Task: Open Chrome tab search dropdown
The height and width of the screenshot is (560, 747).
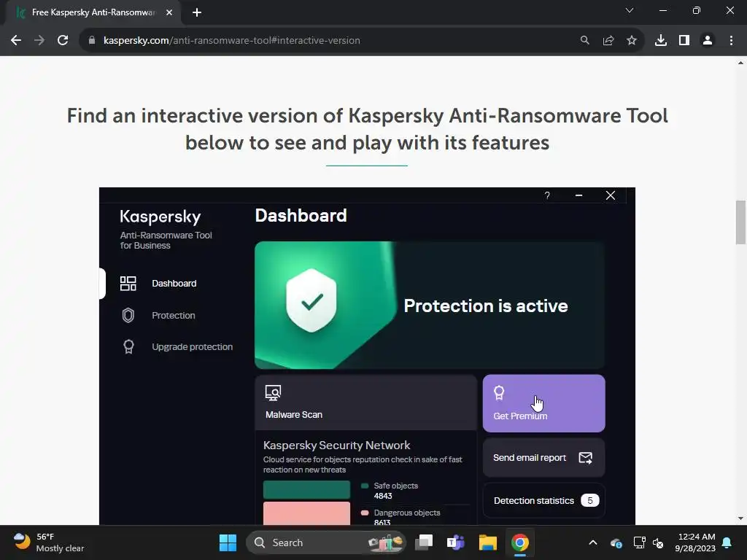Action: (630, 10)
